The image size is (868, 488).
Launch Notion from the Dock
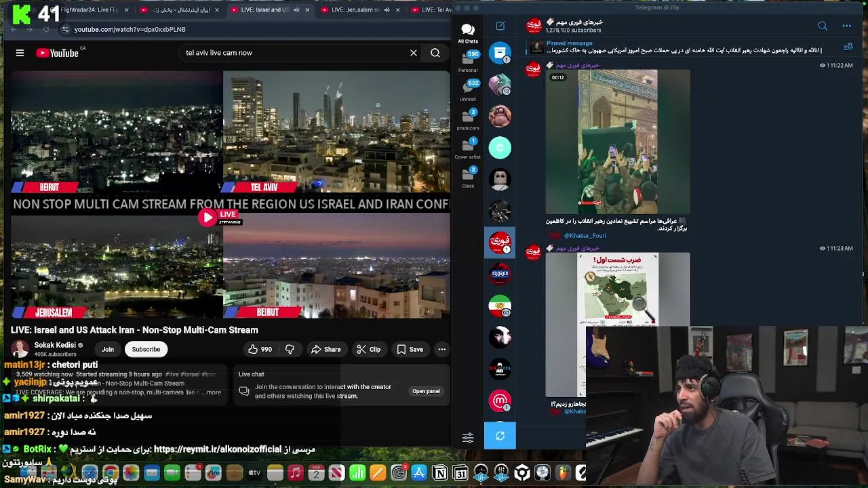click(x=440, y=473)
